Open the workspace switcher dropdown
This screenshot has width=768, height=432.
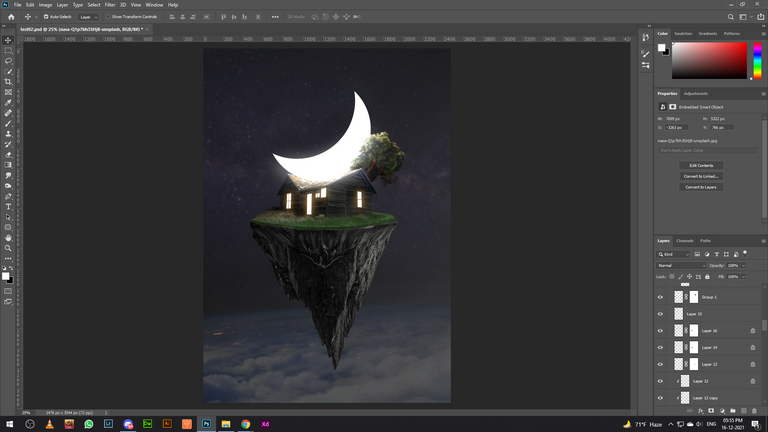[x=745, y=17]
